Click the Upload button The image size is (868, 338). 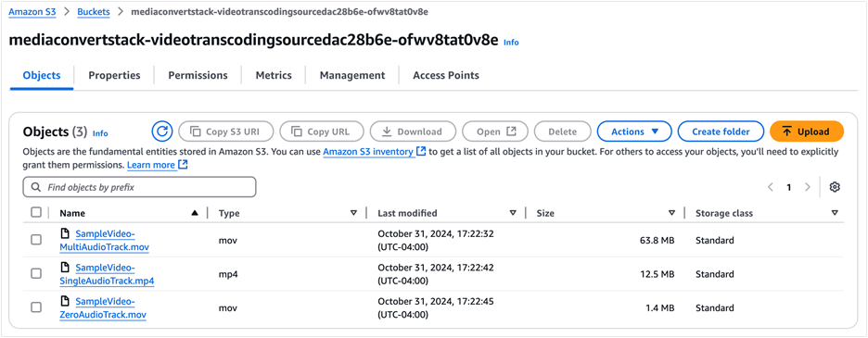[x=807, y=131]
